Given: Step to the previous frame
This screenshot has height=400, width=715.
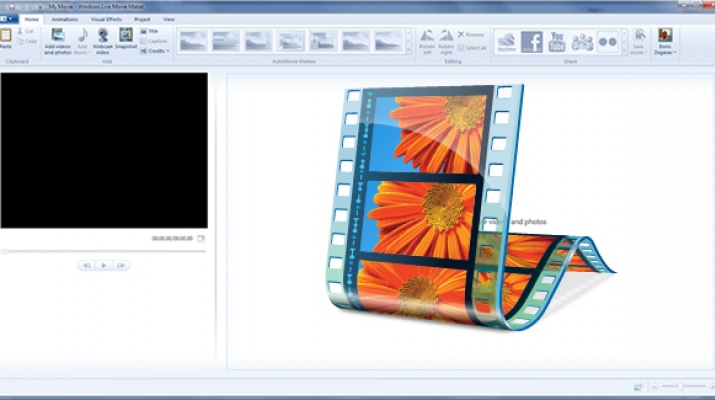Looking at the screenshot, I should (x=87, y=265).
